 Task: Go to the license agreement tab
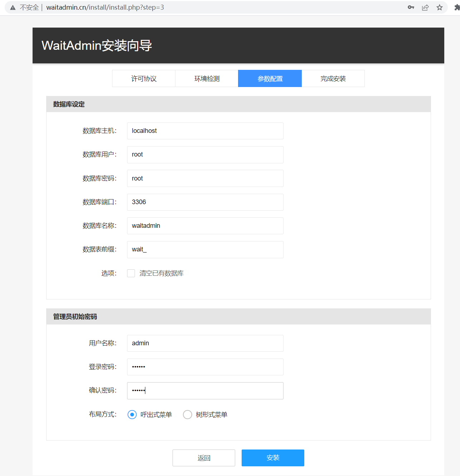click(x=144, y=78)
